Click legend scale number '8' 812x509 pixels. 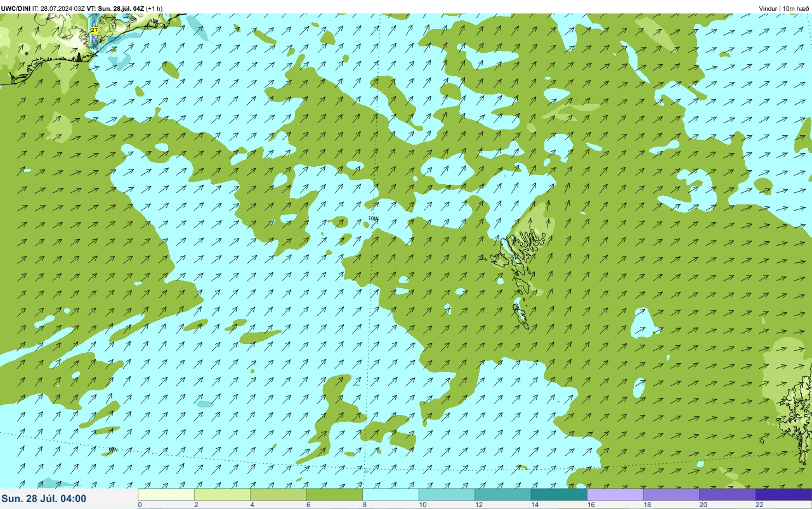coord(364,505)
